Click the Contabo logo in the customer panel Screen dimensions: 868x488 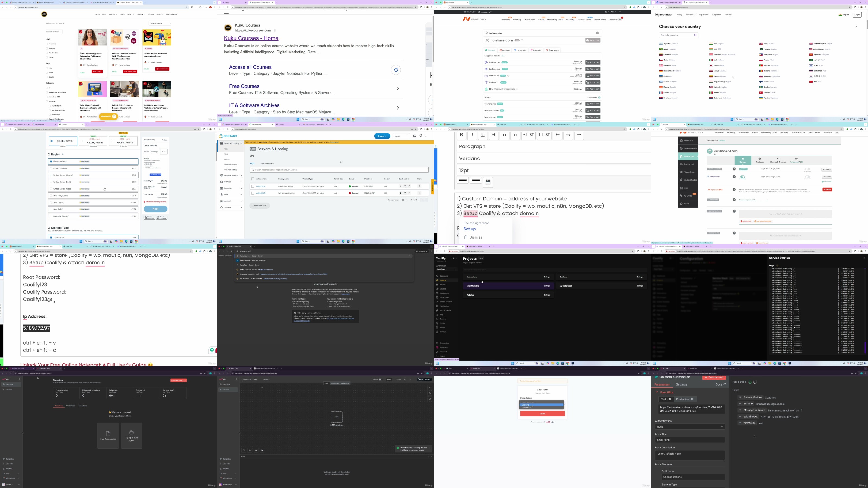point(228,136)
